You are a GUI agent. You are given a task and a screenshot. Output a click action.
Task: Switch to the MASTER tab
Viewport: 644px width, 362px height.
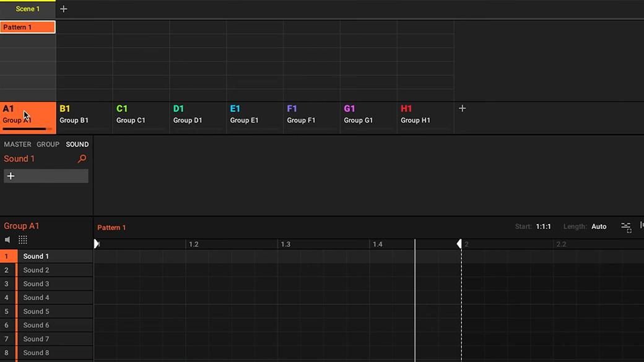pos(18,144)
